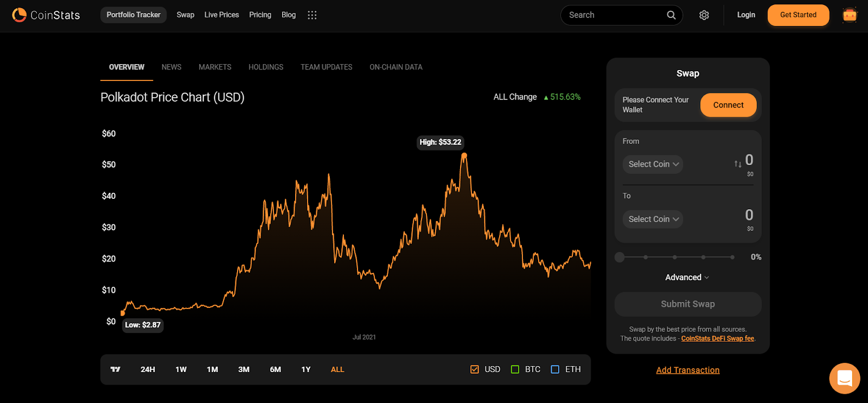Click the Add Transaction link

coord(688,370)
